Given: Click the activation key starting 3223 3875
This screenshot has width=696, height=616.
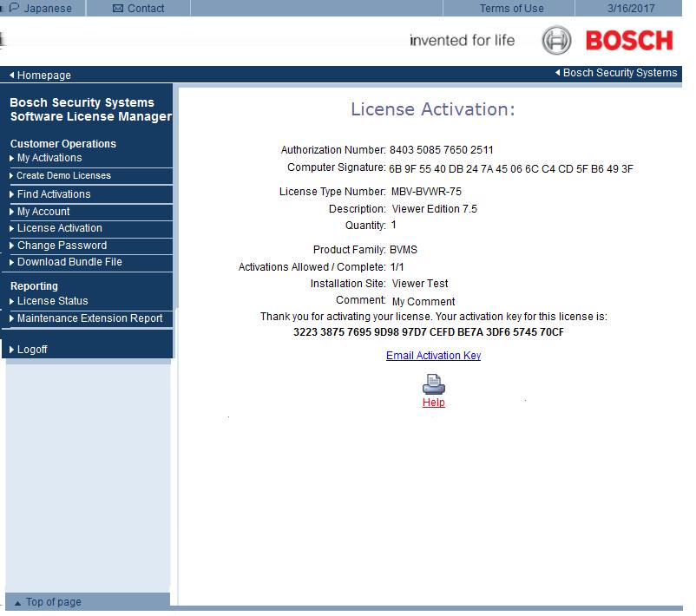Looking at the screenshot, I should tap(429, 332).
